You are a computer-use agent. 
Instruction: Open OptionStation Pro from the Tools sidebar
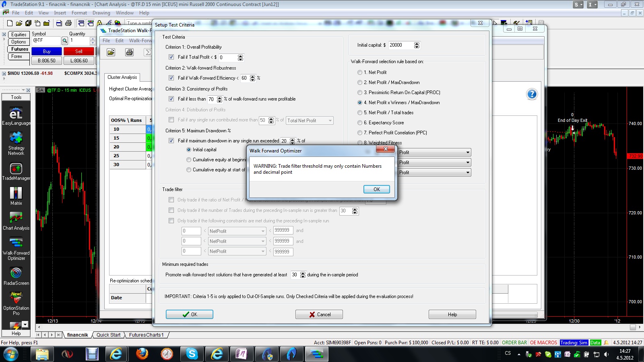pos(16,304)
